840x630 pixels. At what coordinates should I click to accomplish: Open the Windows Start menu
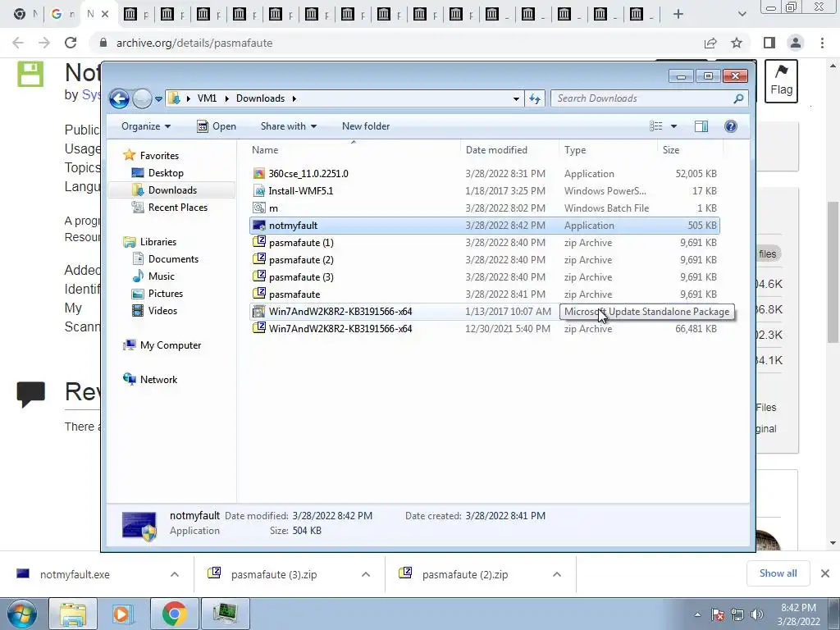coord(21,614)
